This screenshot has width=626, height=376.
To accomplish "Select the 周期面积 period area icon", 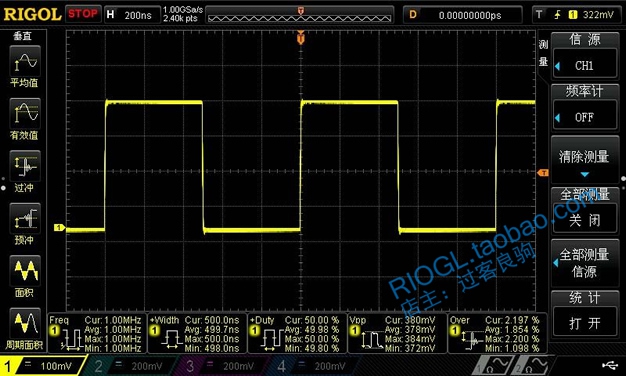I will pyautogui.click(x=25, y=323).
